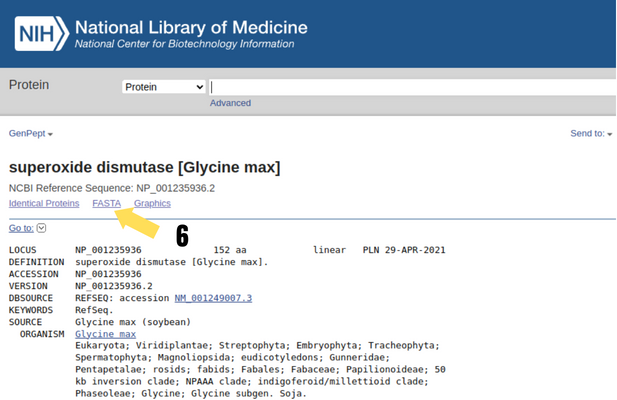Select the VERSION value NP_001235936.2
Image resolution: width=617 pixels, height=400 pixels.
114,286
